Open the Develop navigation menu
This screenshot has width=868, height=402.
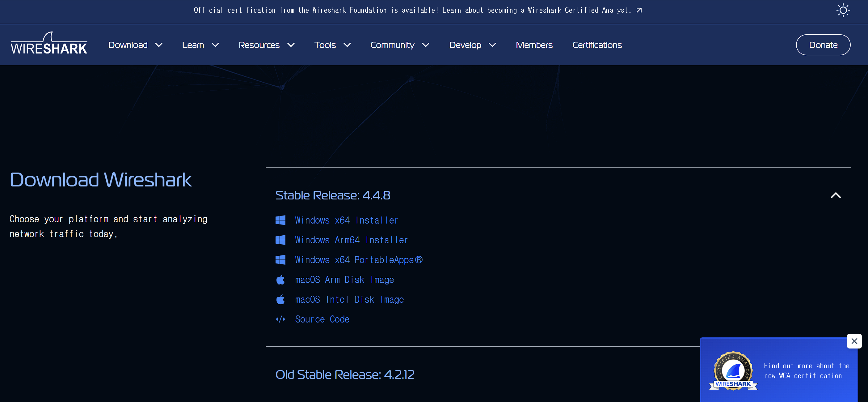tap(465, 45)
